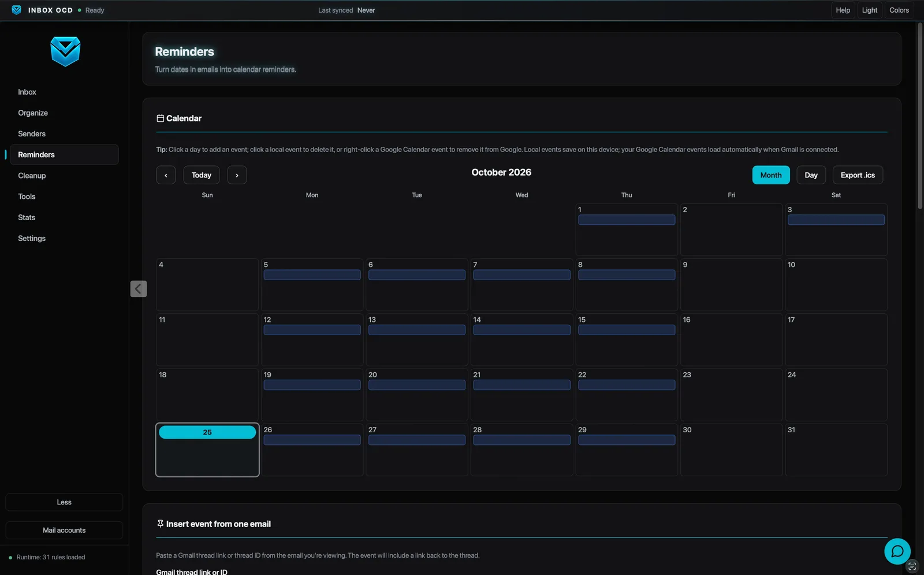This screenshot has width=924, height=575.
Task: Click the Inbox OCD shield logo in sidebar
Action: (65, 51)
